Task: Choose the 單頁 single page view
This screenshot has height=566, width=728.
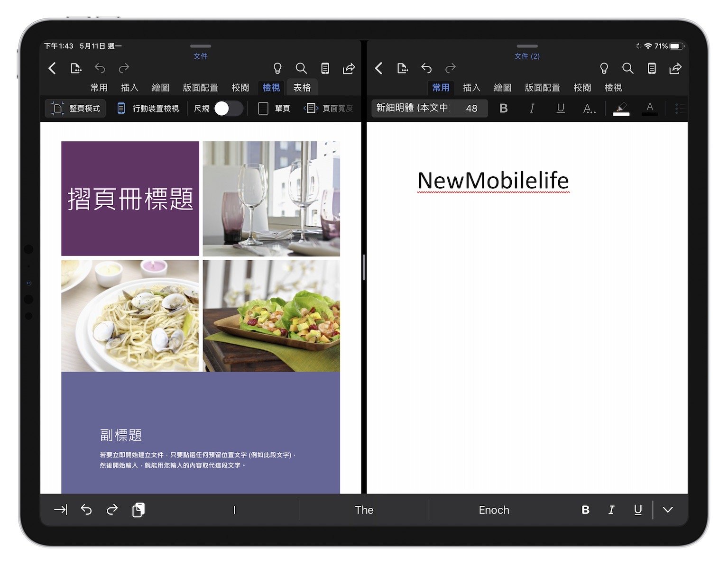Action: click(274, 109)
